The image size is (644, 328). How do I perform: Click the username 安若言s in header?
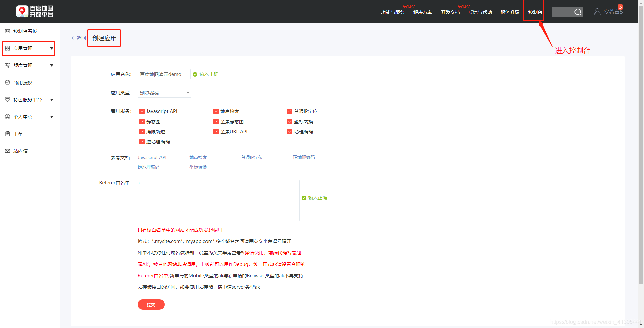[613, 12]
